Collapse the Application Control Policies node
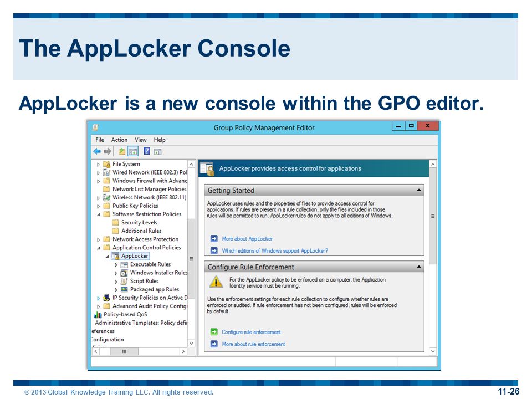Image resolution: width=532 pixels, height=399 pixels. pos(99,248)
